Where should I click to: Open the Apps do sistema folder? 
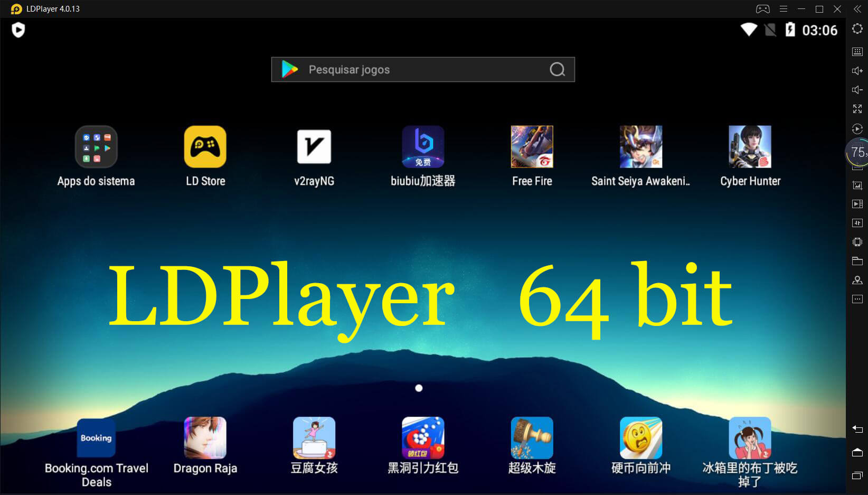(x=96, y=147)
